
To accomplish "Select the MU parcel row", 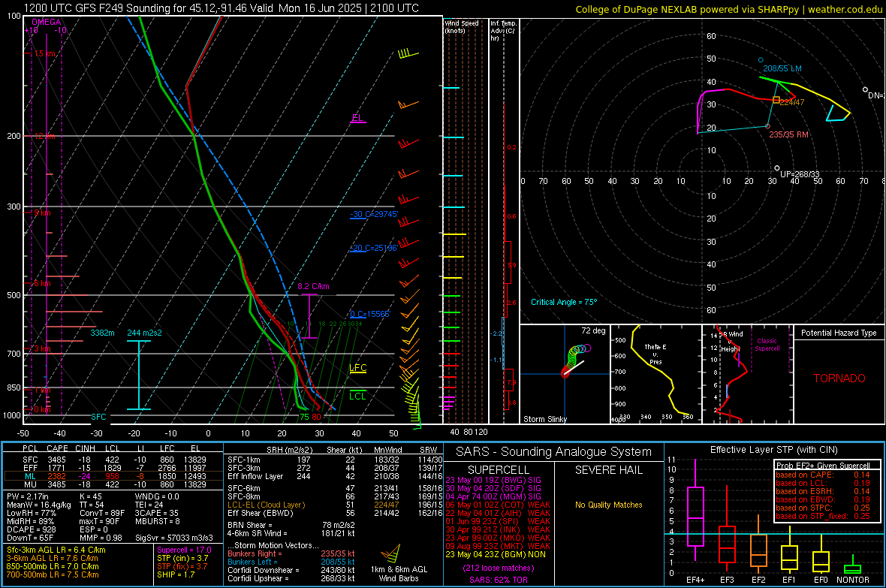I will 113,484.
